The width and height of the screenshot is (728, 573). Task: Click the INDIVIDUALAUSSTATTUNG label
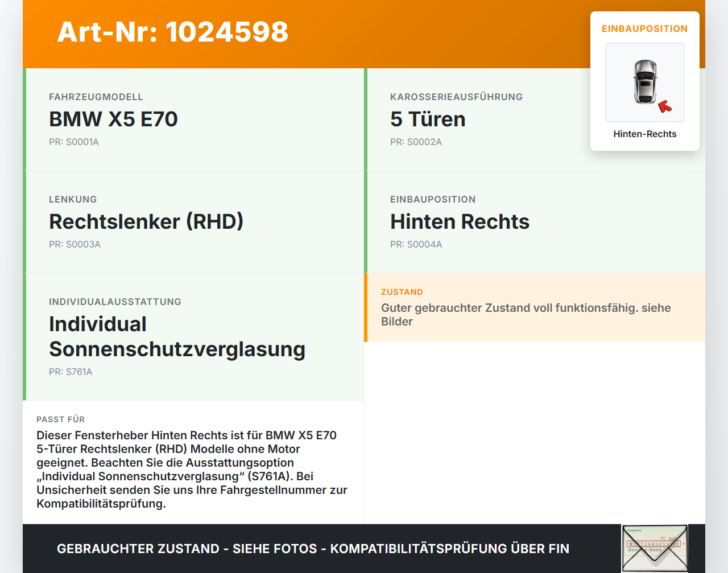click(x=115, y=302)
